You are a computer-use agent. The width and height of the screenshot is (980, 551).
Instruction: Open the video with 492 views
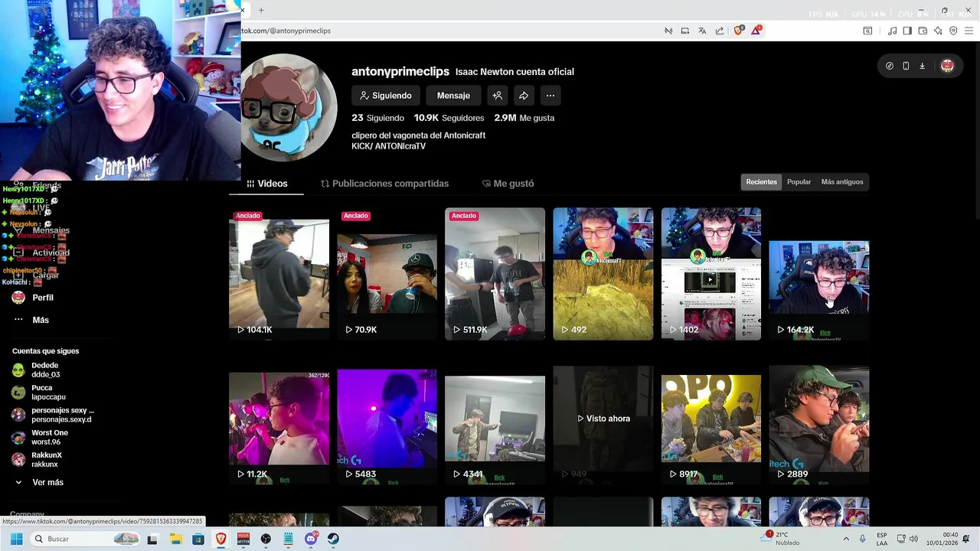pyautogui.click(x=603, y=274)
